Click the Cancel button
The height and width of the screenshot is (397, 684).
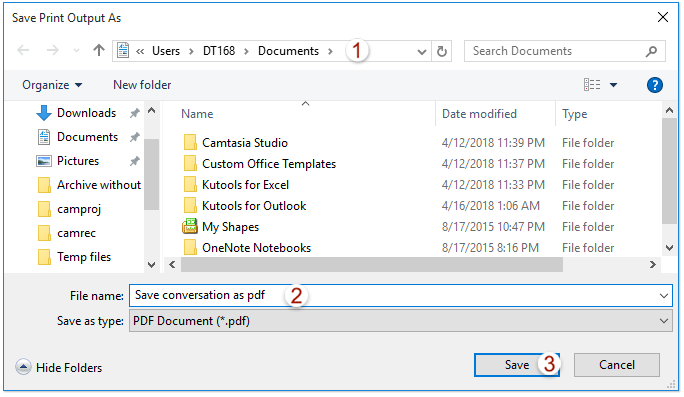[616, 365]
